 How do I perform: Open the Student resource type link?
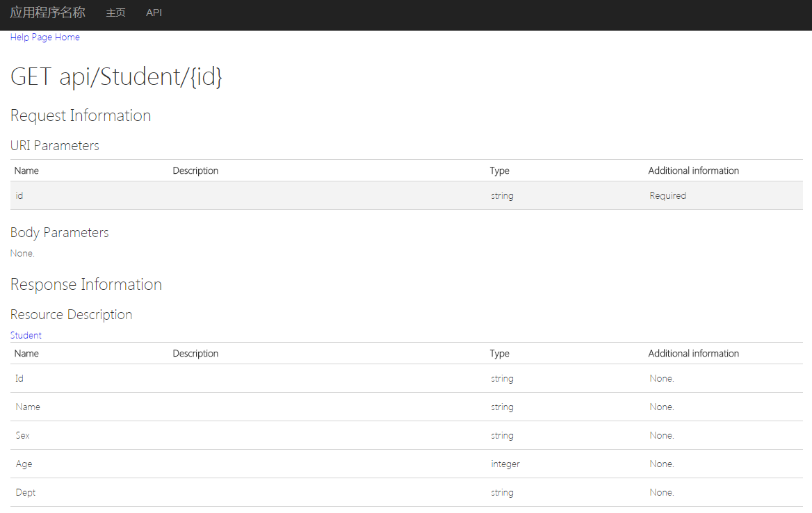(26, 335)
